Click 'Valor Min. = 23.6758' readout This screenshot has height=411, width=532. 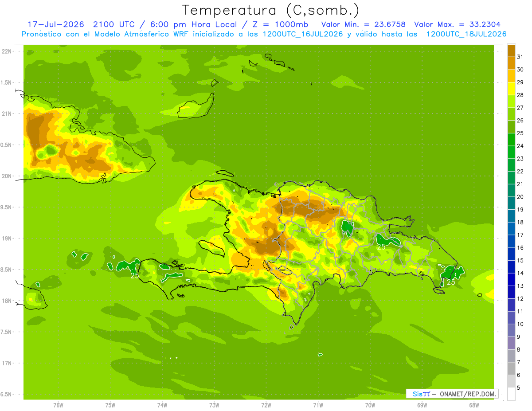[363, 24]
